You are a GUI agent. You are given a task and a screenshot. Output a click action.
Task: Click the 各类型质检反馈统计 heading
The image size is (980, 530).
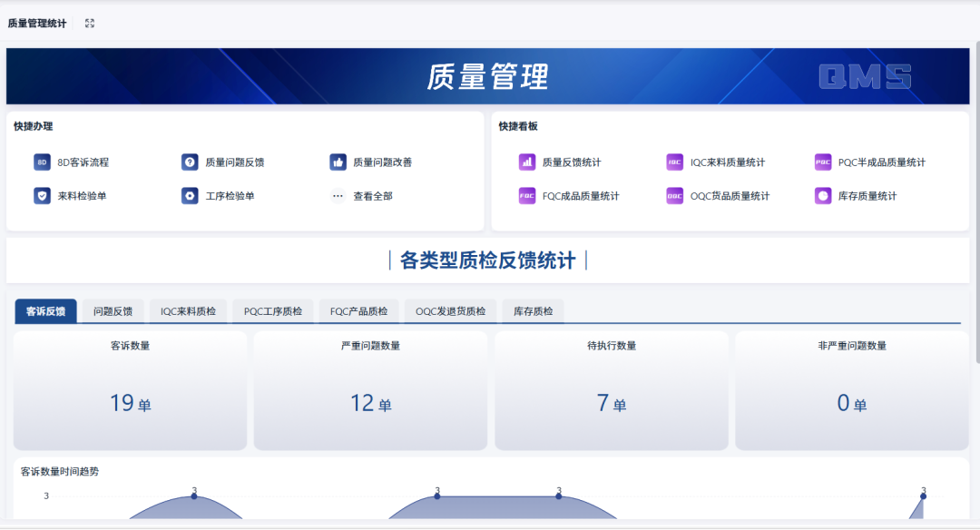(487, 260)
